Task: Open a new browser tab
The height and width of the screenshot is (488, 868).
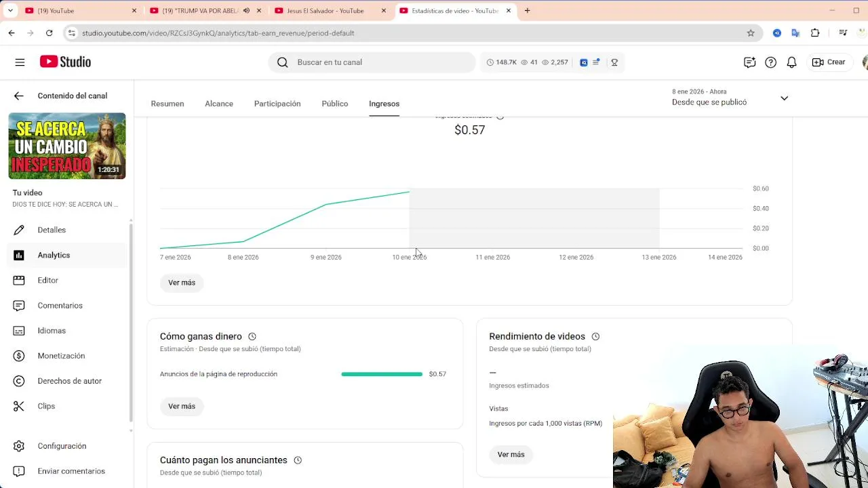Action: tap(527, 11)
